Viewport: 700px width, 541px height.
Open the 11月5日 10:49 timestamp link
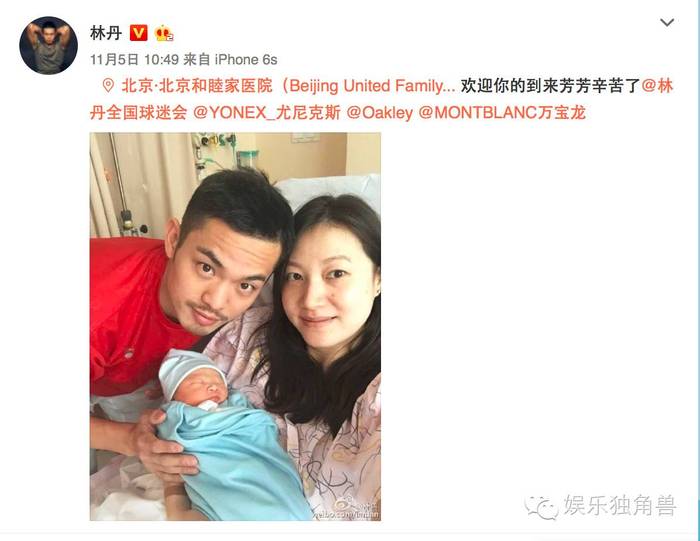click(134, 59)
